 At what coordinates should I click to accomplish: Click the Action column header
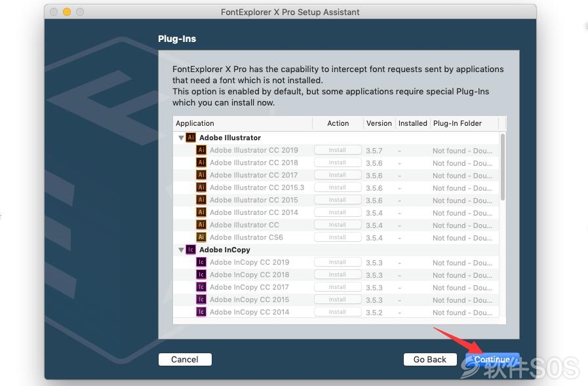pyautogui.click(x=338, y=123)
